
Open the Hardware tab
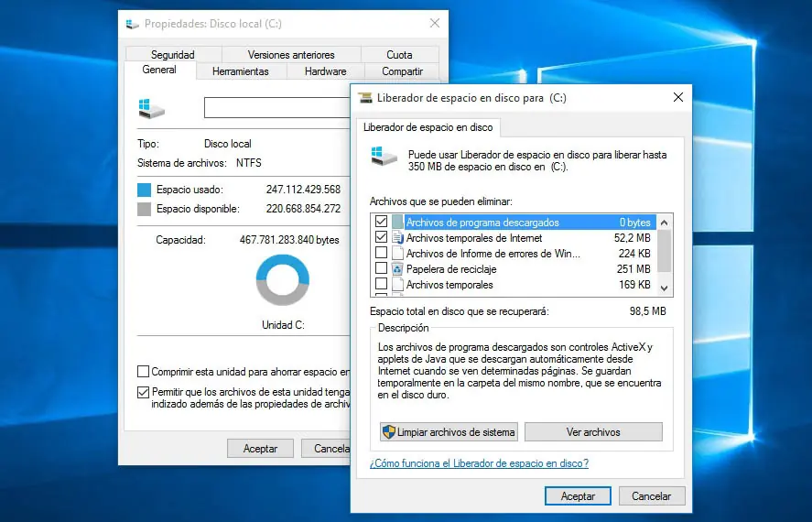pyautogui.click(x=325, y=71)
